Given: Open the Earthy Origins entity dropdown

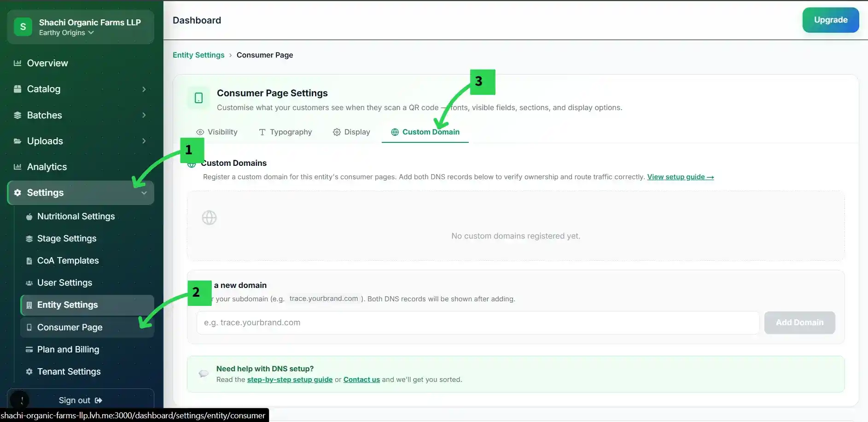Looking at the screenshot, I should coord(66,33).
